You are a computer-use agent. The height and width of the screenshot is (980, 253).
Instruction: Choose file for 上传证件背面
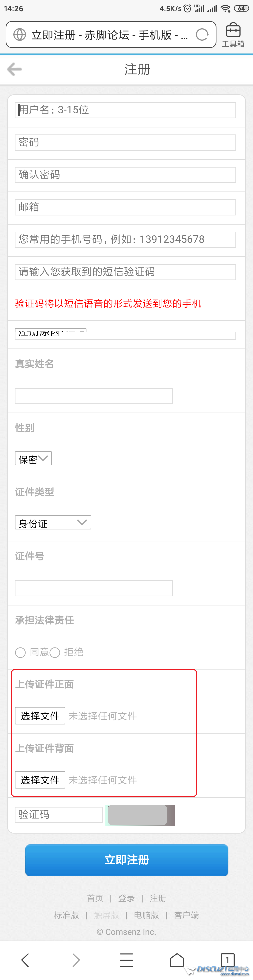pyautogui.click(x=40, y=780)
